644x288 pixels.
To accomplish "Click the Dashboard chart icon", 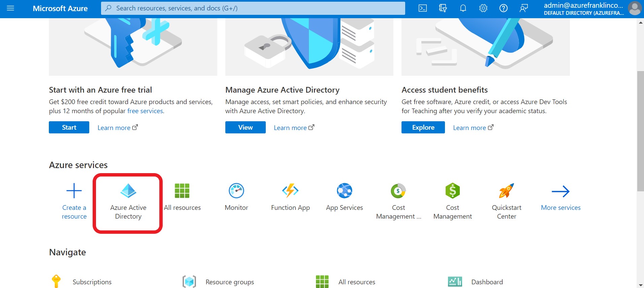I will coord(455,282).
